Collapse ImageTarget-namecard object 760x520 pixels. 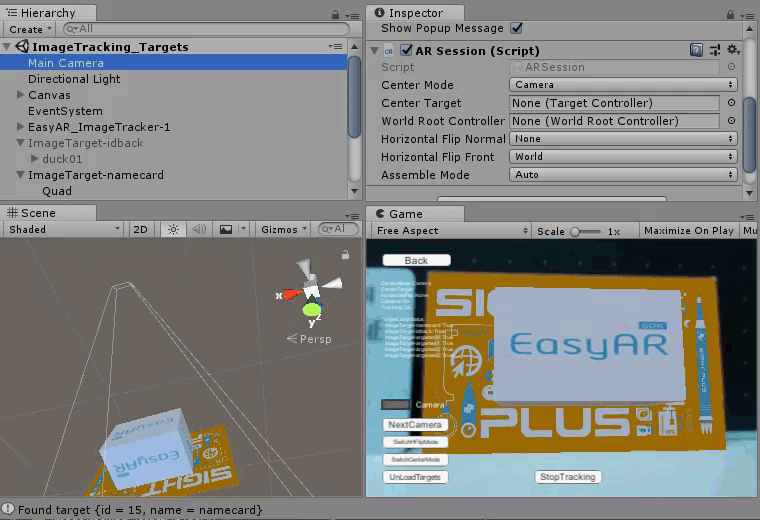pos(20,174)
